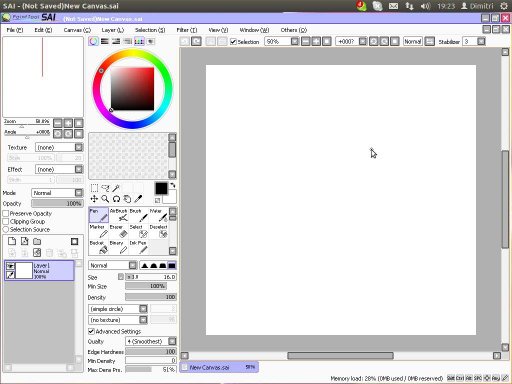
Task: Uncheck Advanced Settings checkbox
Action: pyautogui.click(x=91, y=331)
